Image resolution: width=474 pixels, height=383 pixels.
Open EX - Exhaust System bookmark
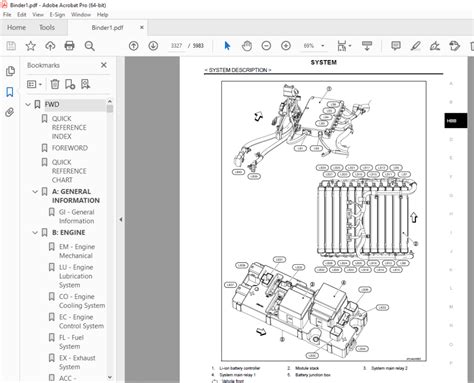(77, 362)
